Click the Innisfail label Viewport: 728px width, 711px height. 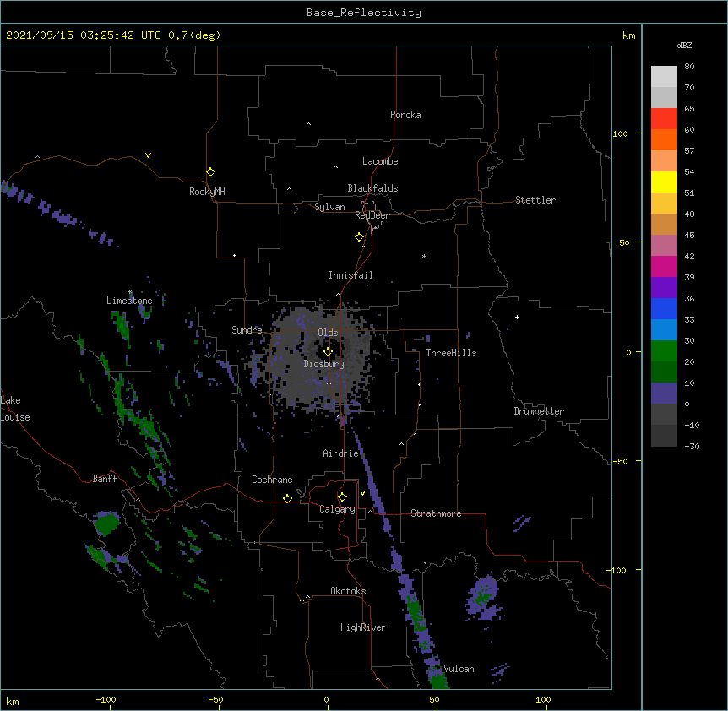[x=350, y=275]
